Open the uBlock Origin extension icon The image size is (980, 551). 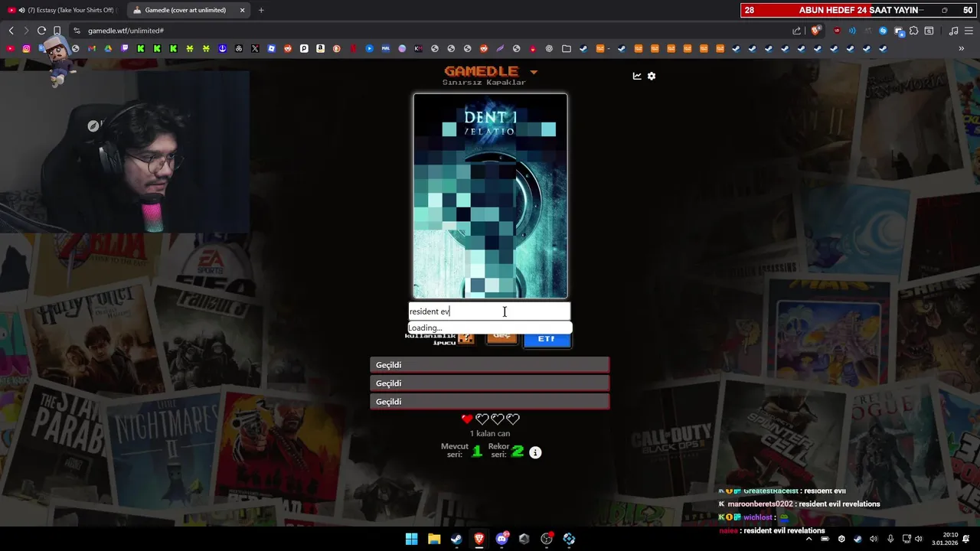coord(837,31)
